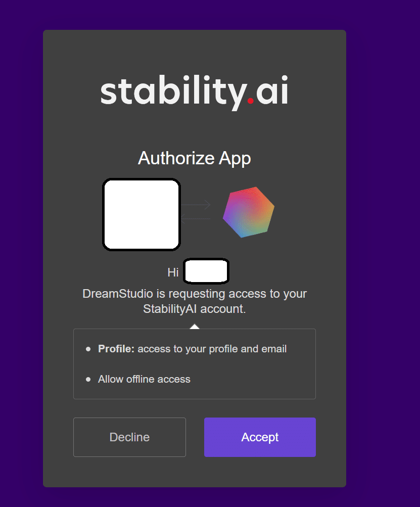The image size is (420, 507).
Task: Click the DreamStudio is requesting access sentence
Action: coord(195,294)
